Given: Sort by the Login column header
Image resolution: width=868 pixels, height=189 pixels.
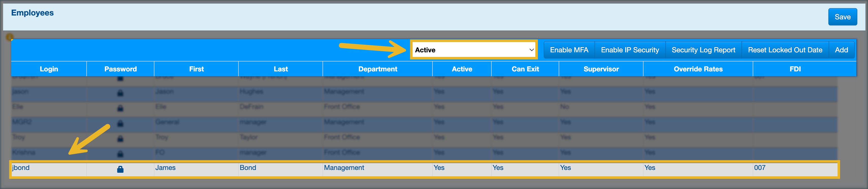Looking at the screenshot, I should [x=49, y=69].
